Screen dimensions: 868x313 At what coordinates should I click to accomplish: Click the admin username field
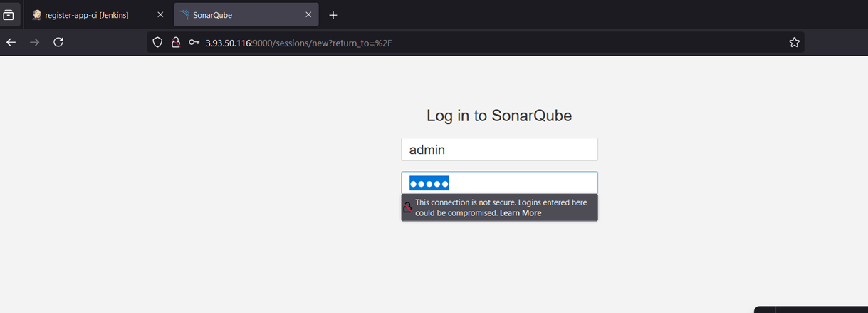[499, 150]
